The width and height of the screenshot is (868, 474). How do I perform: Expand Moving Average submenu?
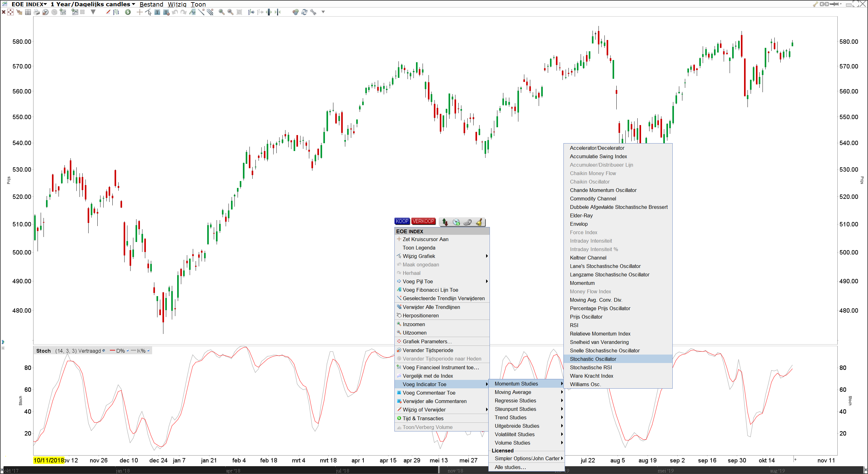pyautogui.click(x=526, y=392)
